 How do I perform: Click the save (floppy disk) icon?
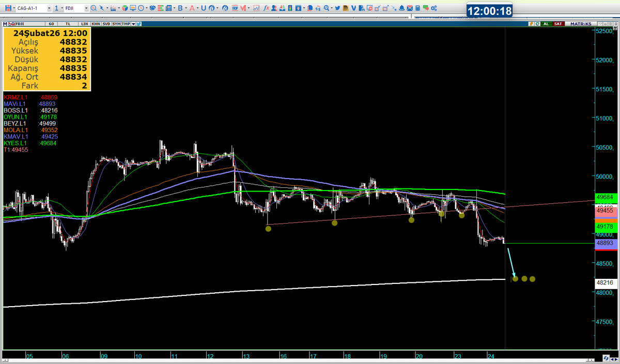pos(8,8)
